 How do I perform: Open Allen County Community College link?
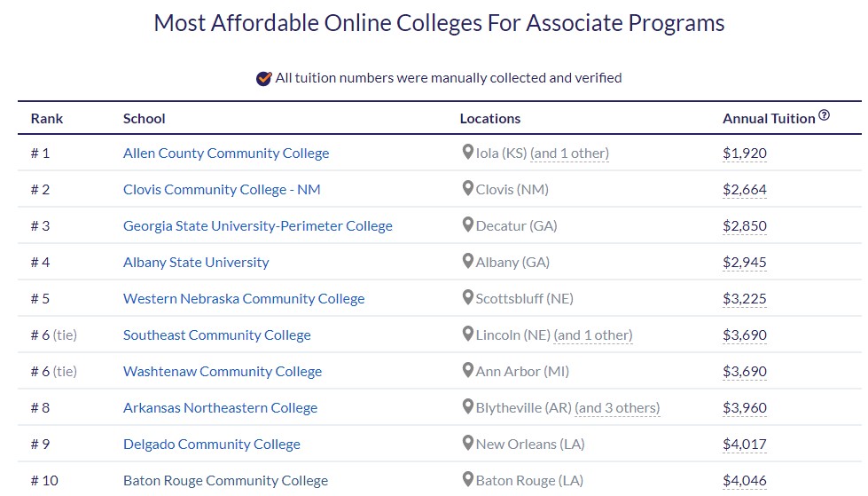[226, 154]
